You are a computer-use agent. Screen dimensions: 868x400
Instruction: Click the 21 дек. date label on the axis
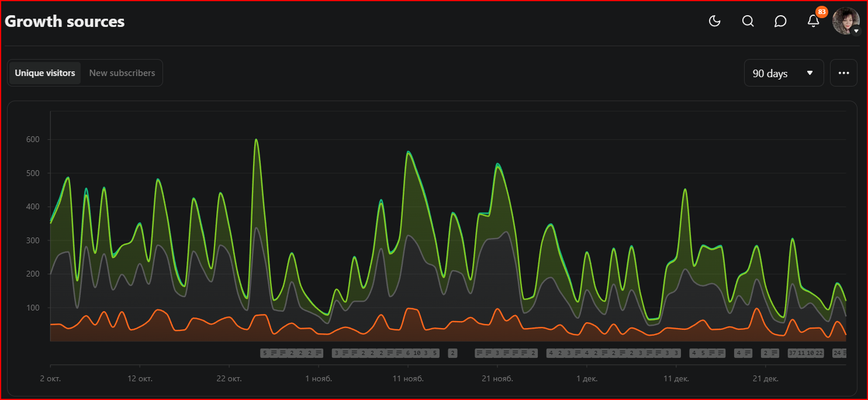click(765, 378)
